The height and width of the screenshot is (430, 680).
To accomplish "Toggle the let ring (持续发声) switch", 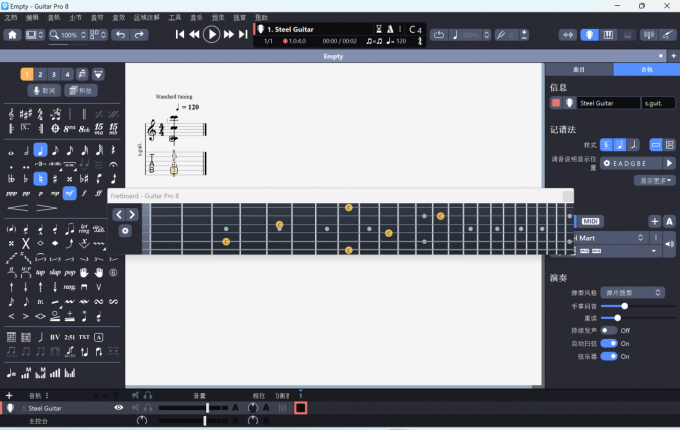I will click(608, 330).
